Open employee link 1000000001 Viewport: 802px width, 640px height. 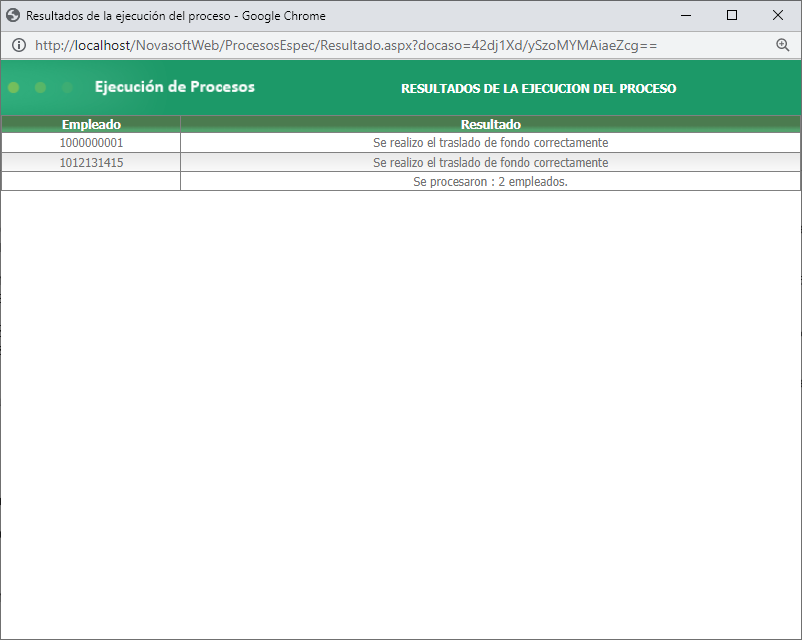(x=91, y=142)
